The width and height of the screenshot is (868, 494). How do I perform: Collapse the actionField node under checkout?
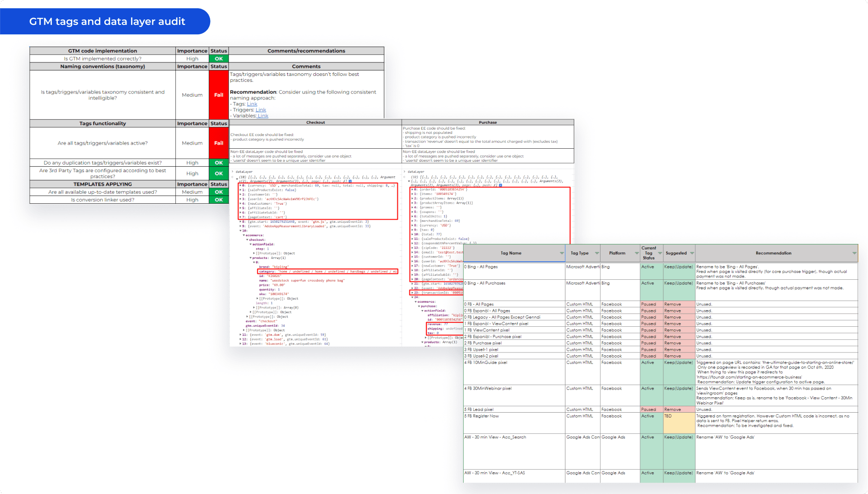(x=251, y=245)
